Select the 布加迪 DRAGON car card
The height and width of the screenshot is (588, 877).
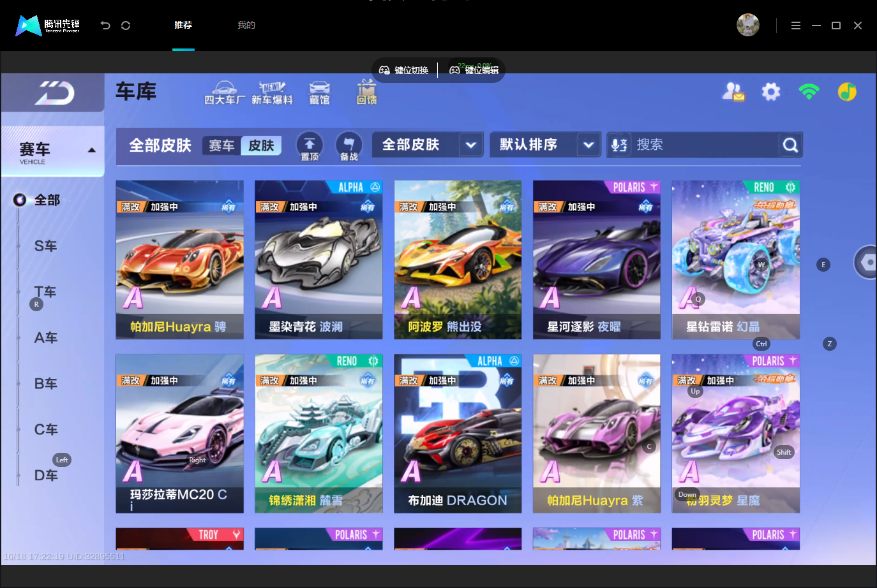pos(458,434)
